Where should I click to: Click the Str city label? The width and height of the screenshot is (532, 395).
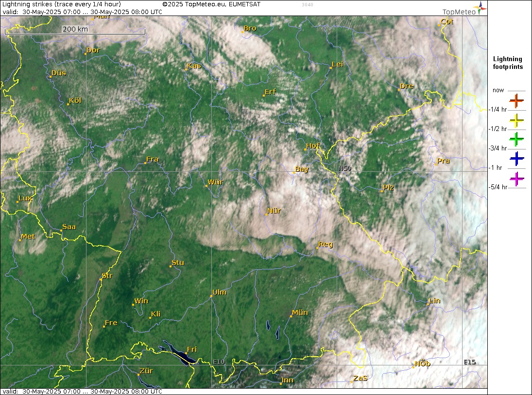click(107, 276)
